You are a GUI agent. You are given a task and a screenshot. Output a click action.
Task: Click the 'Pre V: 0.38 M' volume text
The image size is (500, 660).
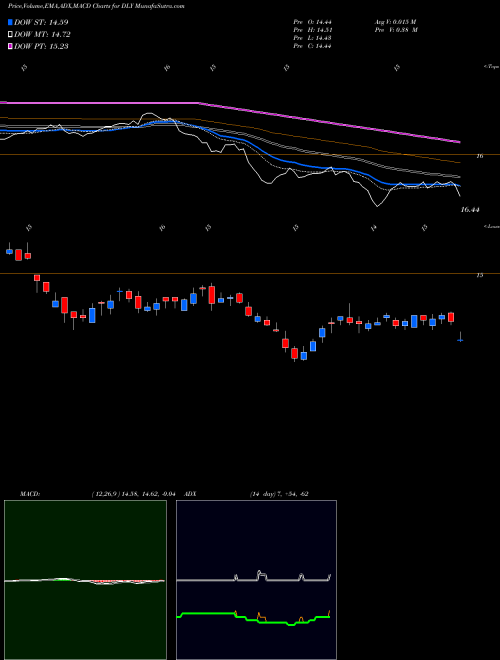tap(395, 30)
